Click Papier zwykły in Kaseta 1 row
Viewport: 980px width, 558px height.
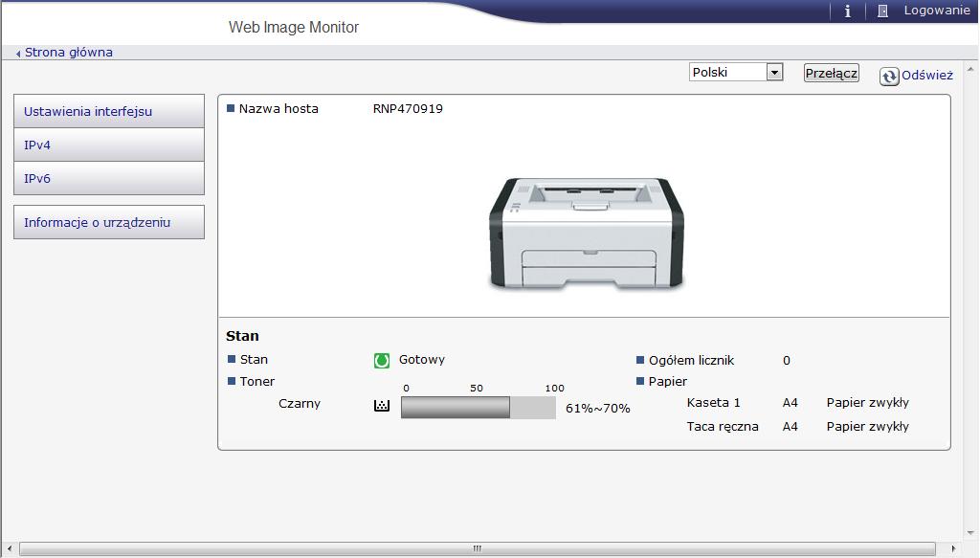(x=867, y=403)
